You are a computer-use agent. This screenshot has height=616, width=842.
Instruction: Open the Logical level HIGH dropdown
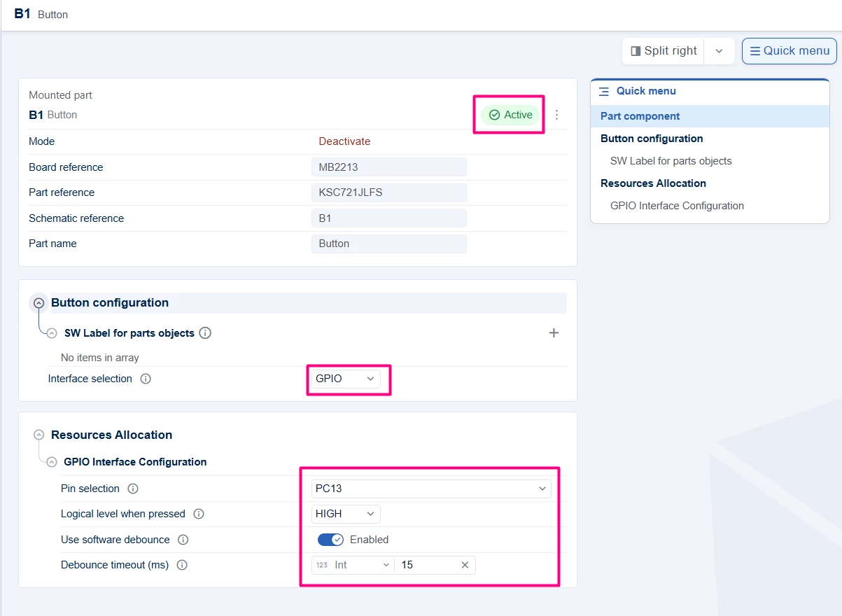pos(346,514)
